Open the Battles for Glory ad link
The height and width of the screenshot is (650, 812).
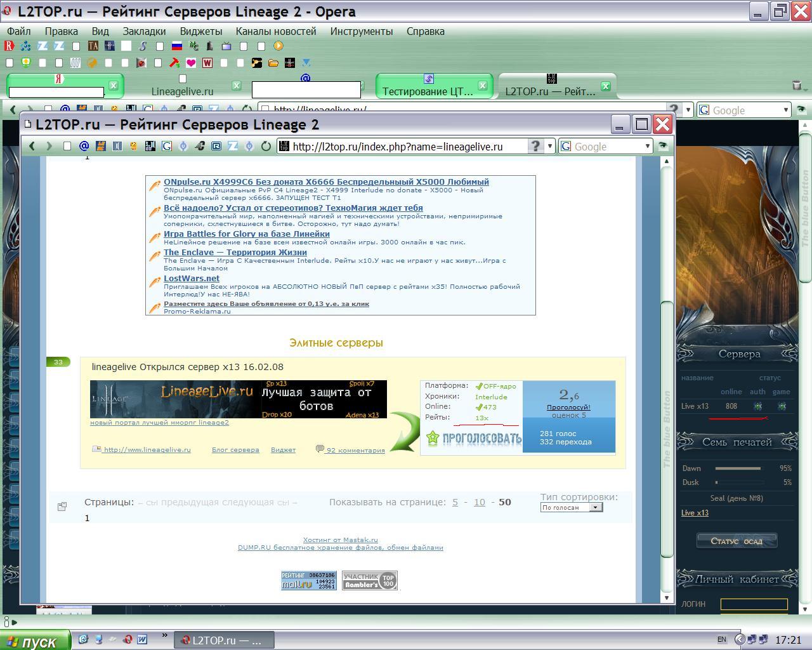click(247, 234)
